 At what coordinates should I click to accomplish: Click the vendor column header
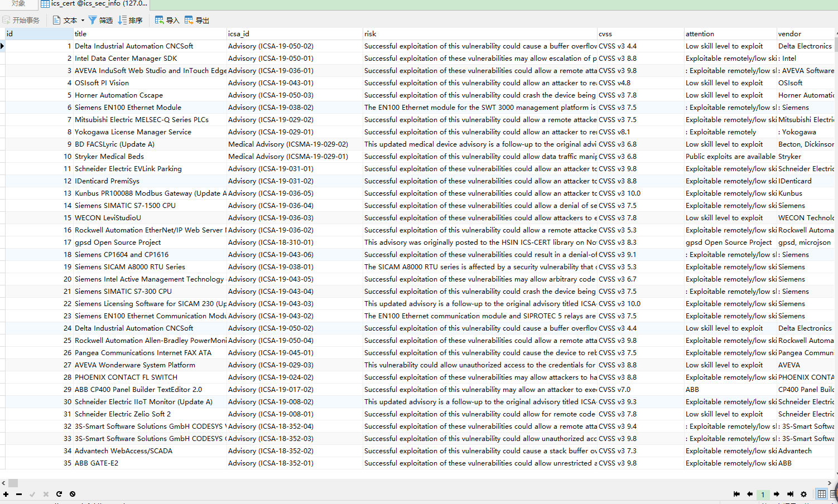[x=807, y=34]
